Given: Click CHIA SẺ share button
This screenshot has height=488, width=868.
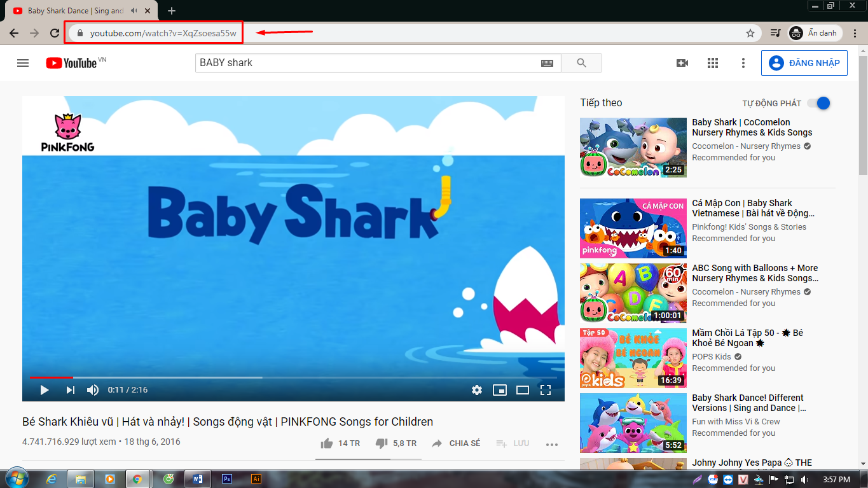Looking at the screenshot, I should point(456,443).
